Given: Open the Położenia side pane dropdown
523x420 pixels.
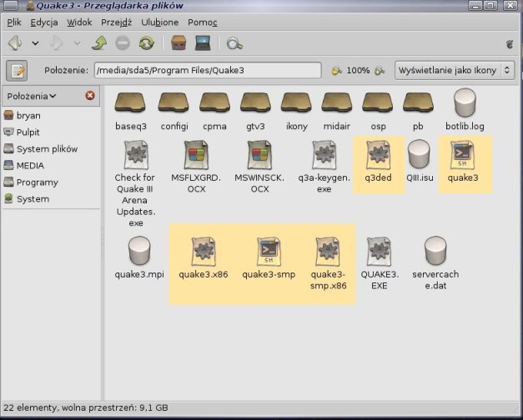Looking at the screenshot, I should [x=32, y=97].
